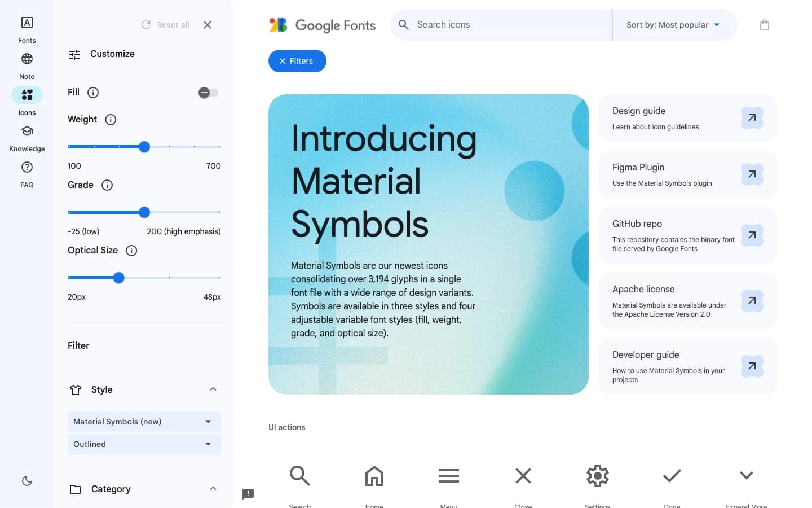The image size is (812, 508).
Task: Click the Optical Size slider handle
Action: (x=118, y=278)
